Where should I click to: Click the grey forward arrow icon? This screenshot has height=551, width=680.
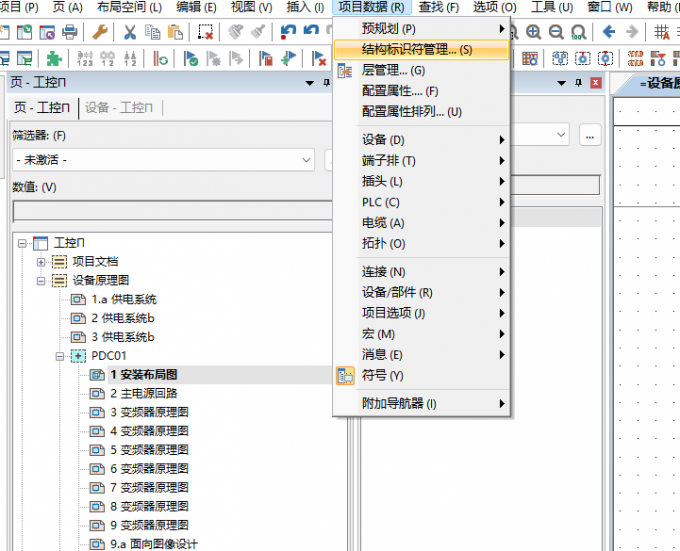tap(632, 32)
